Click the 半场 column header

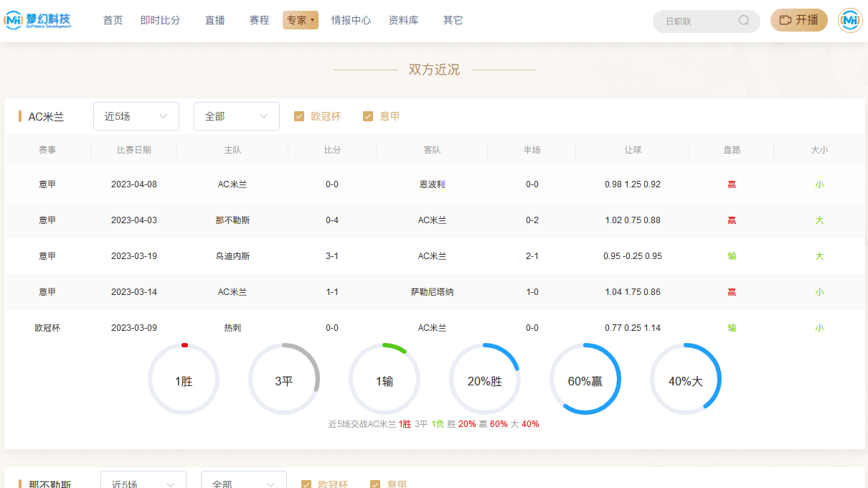(x=532, y=150)
